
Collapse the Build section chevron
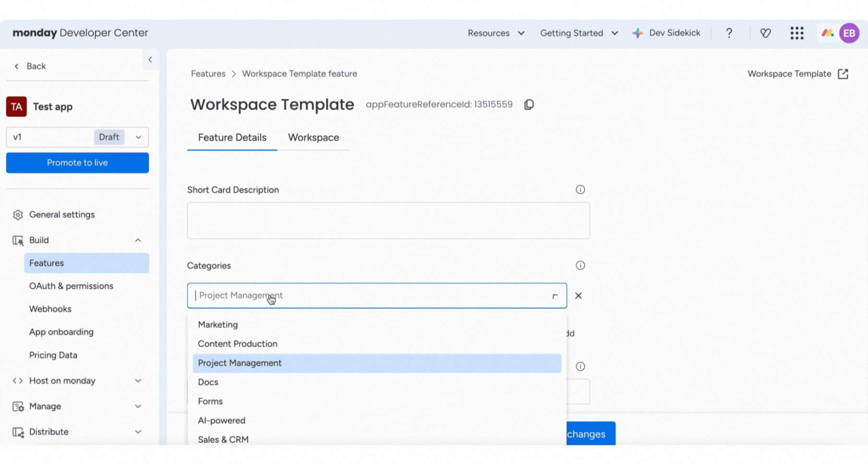[x=138, y=240]
